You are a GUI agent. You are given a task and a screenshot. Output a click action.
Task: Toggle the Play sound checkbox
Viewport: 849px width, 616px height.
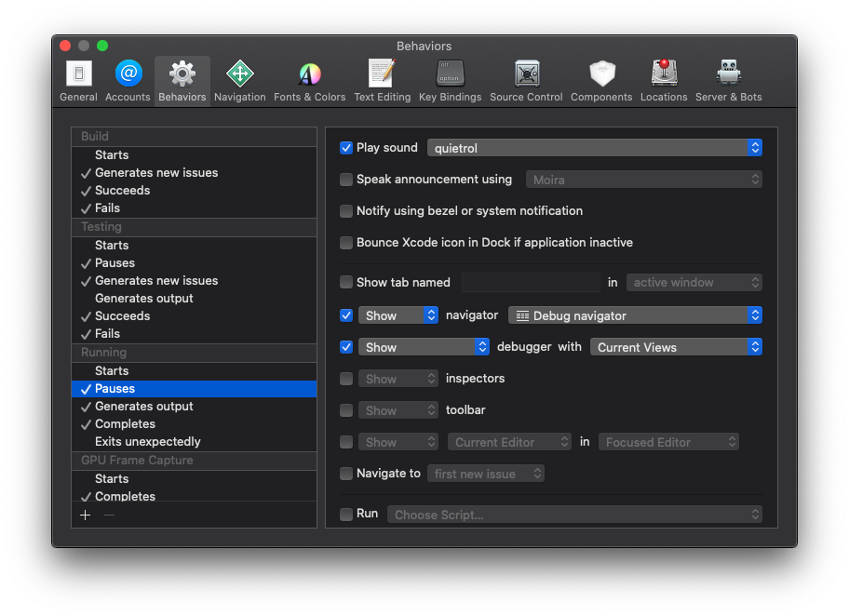[x=346, y=148]
